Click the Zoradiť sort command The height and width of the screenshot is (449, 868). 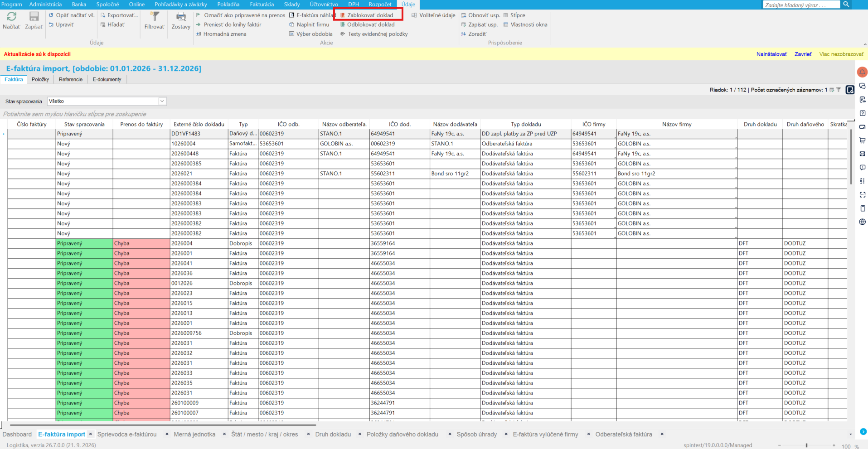(474, 34)
